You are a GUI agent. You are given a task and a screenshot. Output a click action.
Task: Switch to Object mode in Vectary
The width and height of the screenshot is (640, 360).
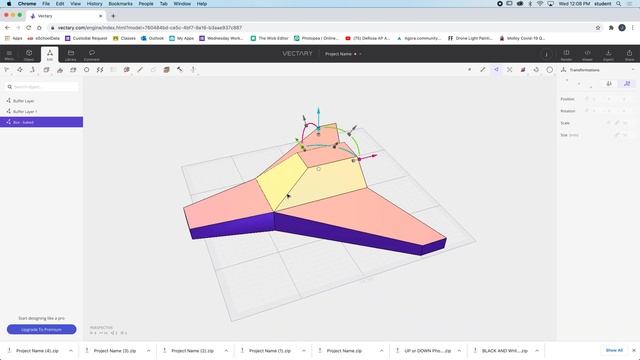pos(29,54)
